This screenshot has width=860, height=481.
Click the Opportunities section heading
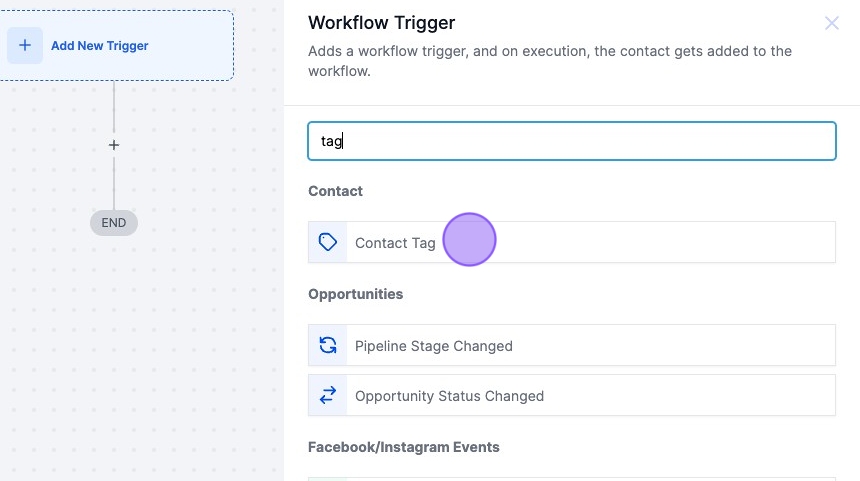pyautogui.click(x=355, y=294)
